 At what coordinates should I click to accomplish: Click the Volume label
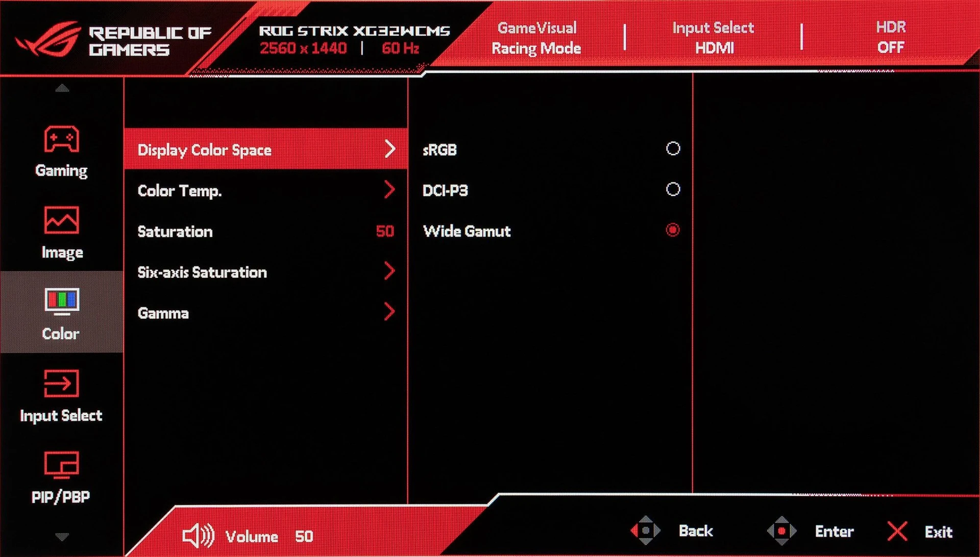tap(252, 537)
